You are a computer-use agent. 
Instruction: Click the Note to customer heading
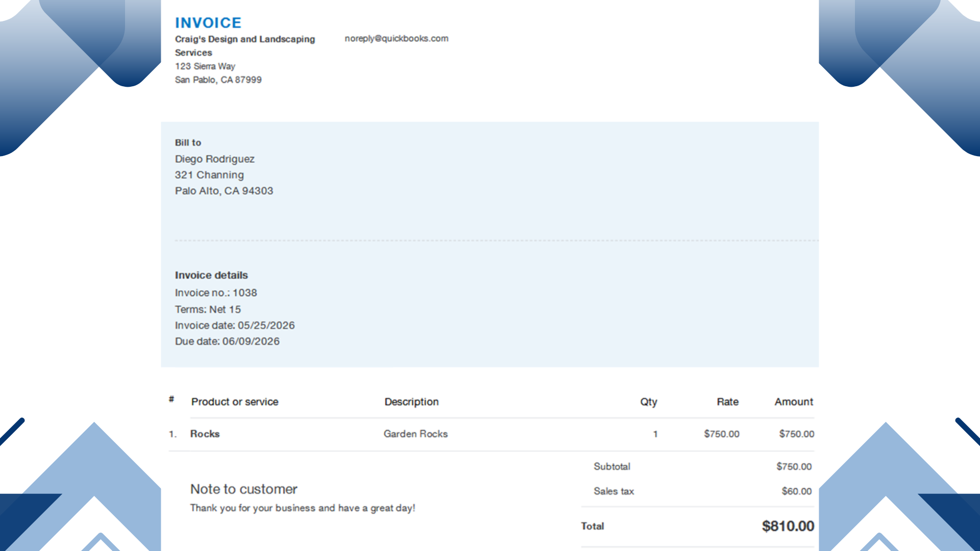[x=244, y=489]
